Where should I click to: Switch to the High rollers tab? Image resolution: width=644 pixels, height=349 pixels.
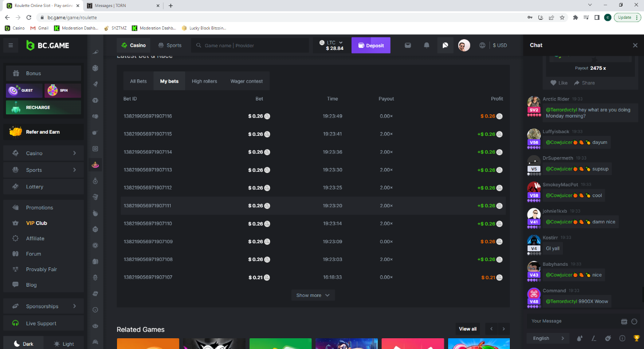(x=204, y=82)
